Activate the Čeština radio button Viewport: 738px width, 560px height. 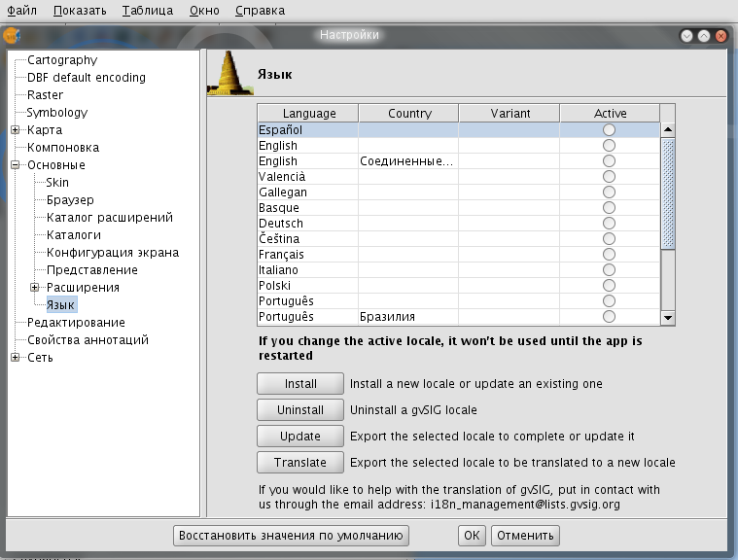coord(609,238)
